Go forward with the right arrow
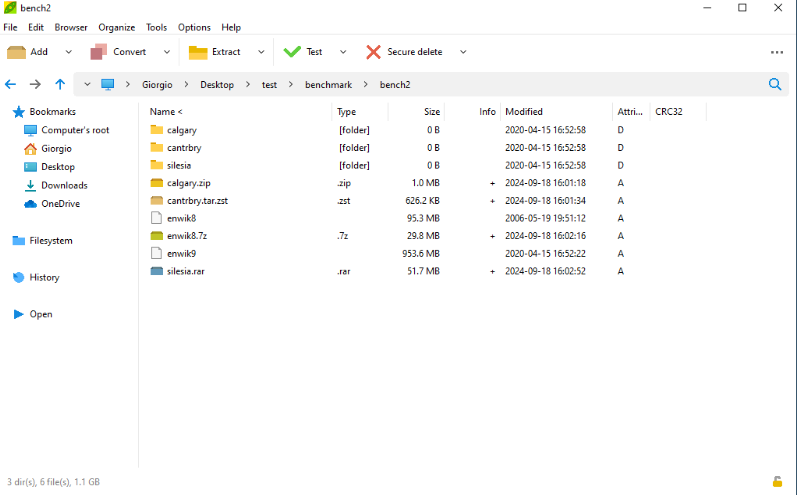Image resolution: width=797 pixels, height=495 pixels. click(x=35, y=84)
